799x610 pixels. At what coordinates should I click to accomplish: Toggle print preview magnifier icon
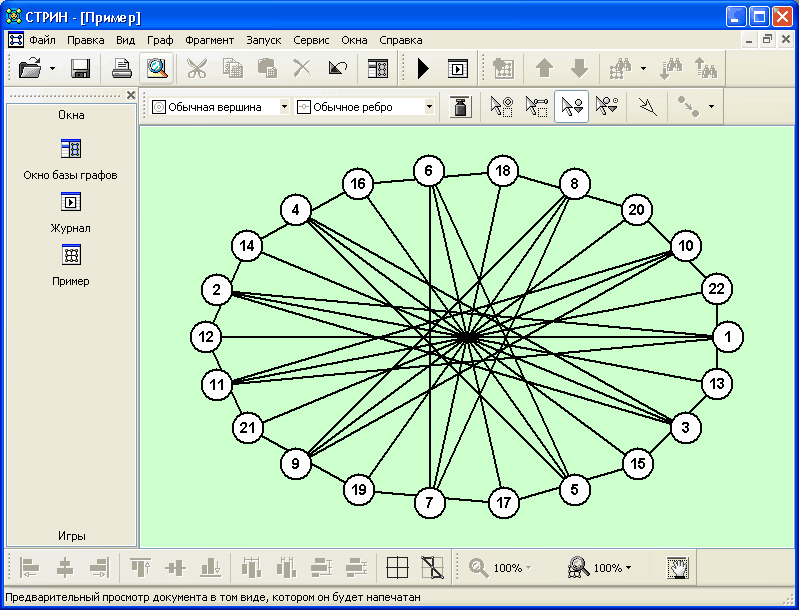[157, 68]
